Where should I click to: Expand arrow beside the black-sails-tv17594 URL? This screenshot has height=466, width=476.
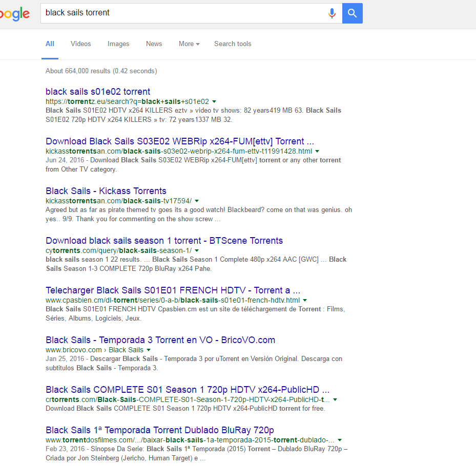197,201
